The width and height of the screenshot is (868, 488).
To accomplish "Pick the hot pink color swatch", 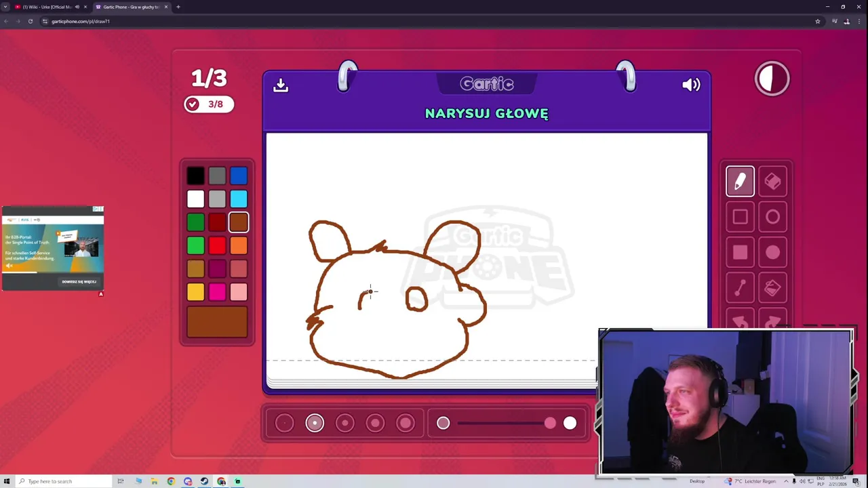I will click(x=217, y=292).
